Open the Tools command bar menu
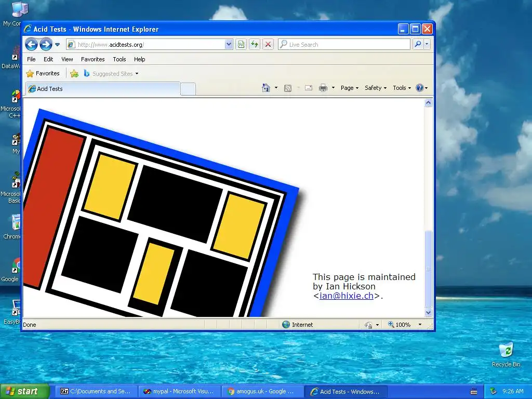This screenshot has height=399, width=532. 402,88
